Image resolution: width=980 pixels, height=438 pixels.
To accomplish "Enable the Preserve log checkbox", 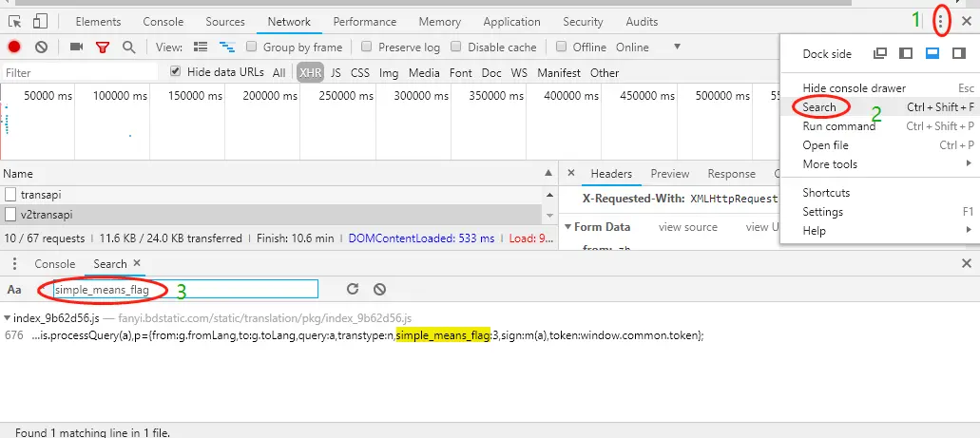I will [366, 47].
